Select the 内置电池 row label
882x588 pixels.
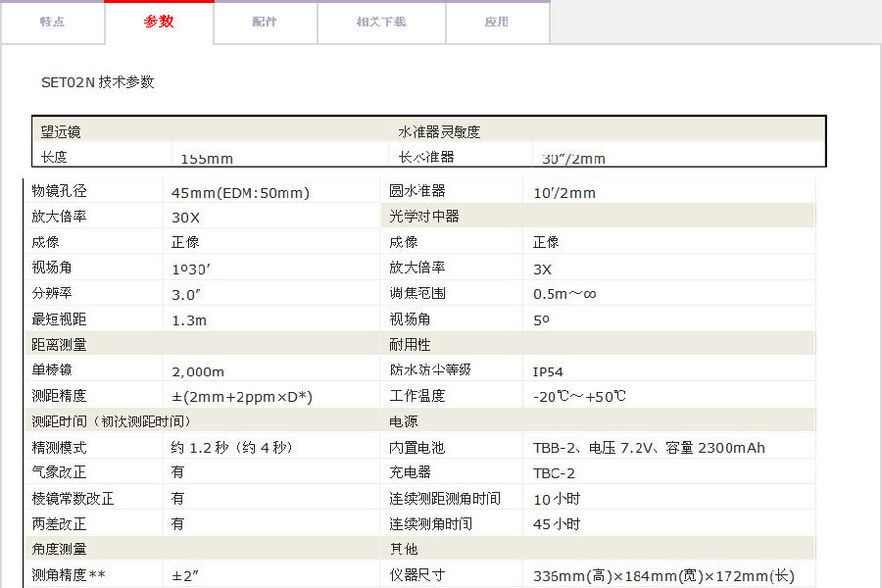pos(416,448)
